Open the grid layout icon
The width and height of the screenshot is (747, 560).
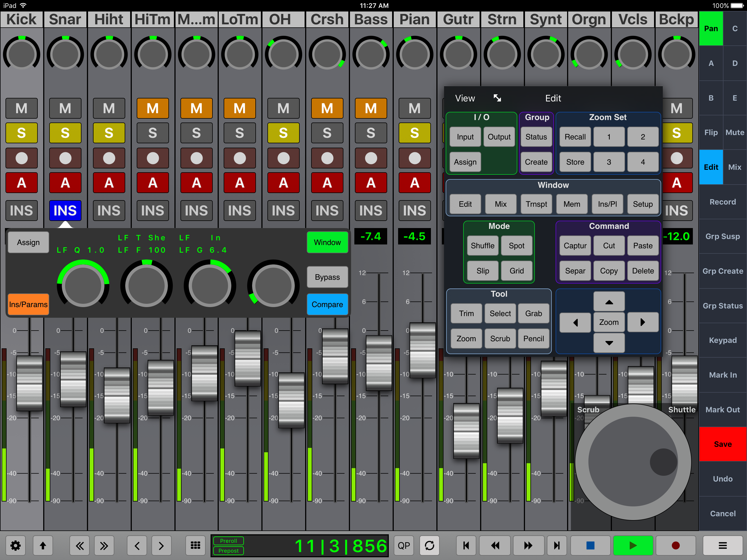195,545
